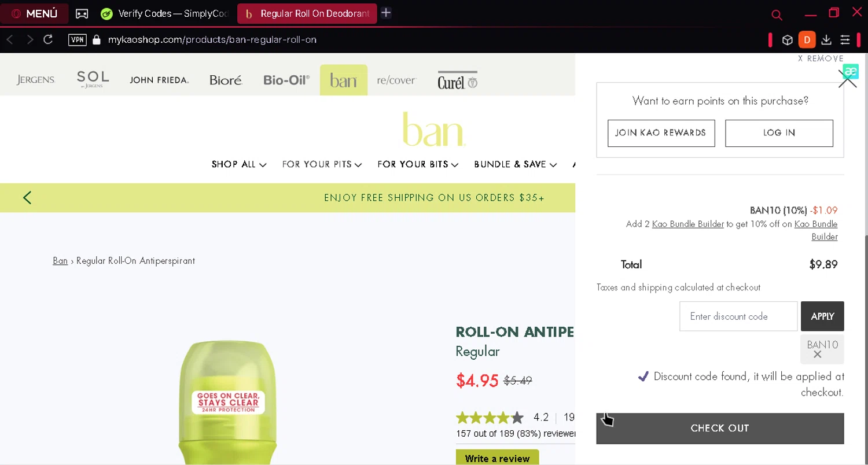Viewport: 868px width, 465px height.
Task: Open the GX Corner gamepad icon
Action: click(x=82, y=14)
